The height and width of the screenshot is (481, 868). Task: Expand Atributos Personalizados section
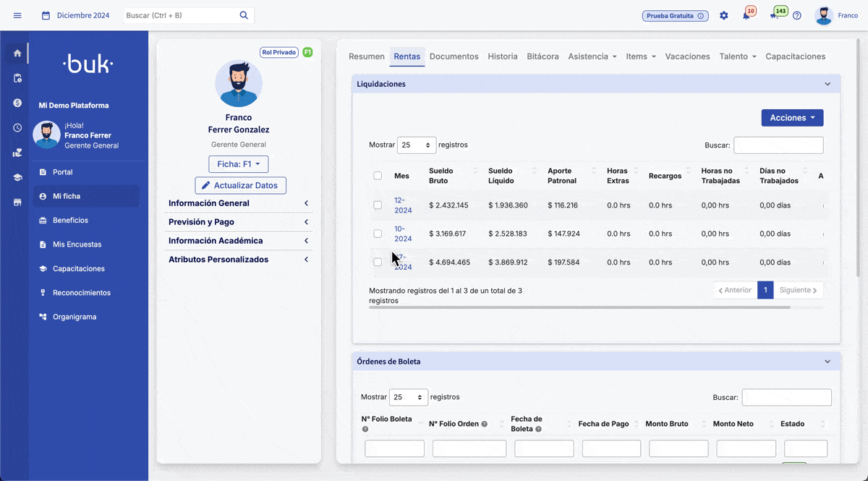pos(239,260)
